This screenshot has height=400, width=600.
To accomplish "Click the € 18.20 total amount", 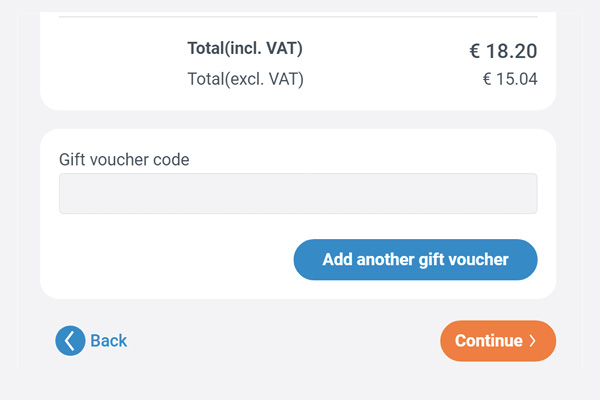I will coord(504,51).
